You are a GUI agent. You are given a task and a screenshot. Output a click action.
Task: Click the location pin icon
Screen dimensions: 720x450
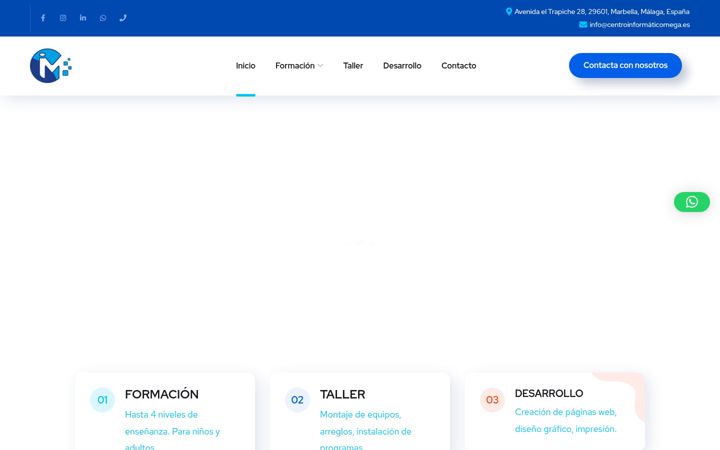(x=509, y=11)
